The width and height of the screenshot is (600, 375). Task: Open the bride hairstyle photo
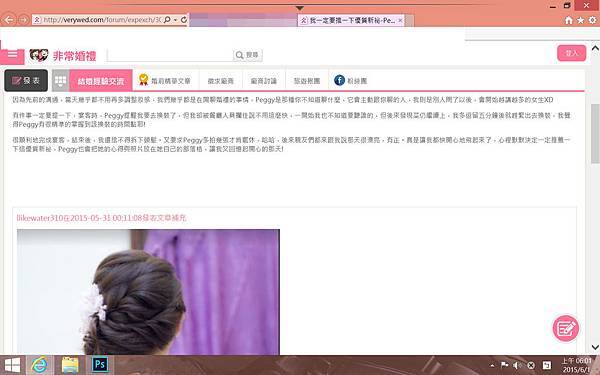pyautogui.click(x=148, y=292)
